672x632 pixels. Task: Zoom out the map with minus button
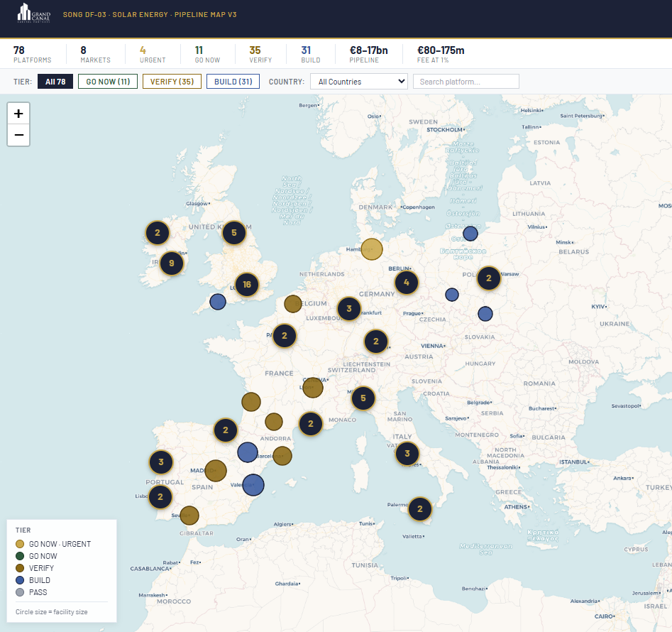[18, 135]
